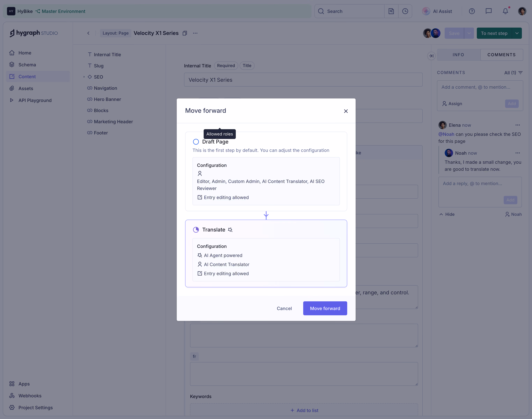
Task: Duplicate entry using copy icon
Action: point(185,33)
